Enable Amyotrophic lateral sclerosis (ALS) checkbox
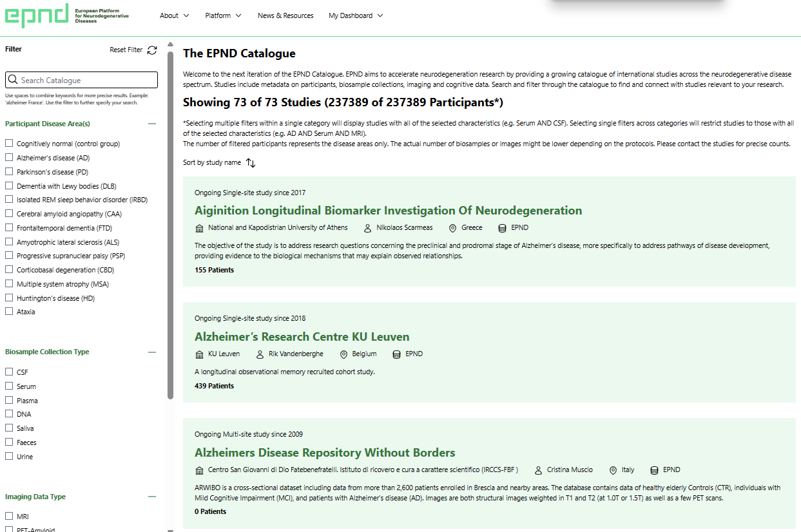The height and width of the screenshot is (532, 801). 9,242
